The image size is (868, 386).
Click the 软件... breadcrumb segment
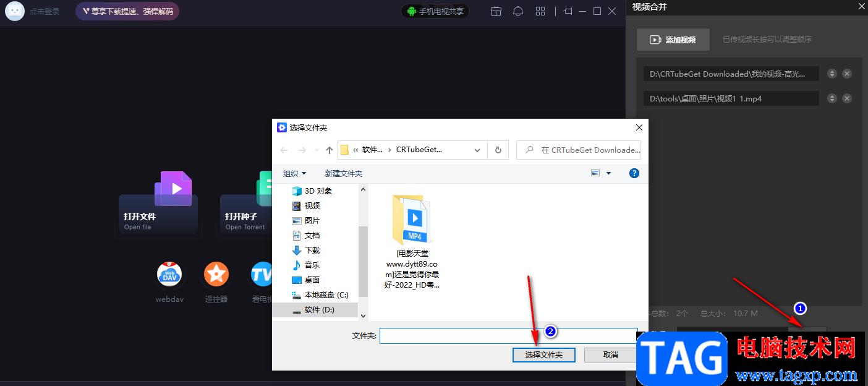(373, 150)
